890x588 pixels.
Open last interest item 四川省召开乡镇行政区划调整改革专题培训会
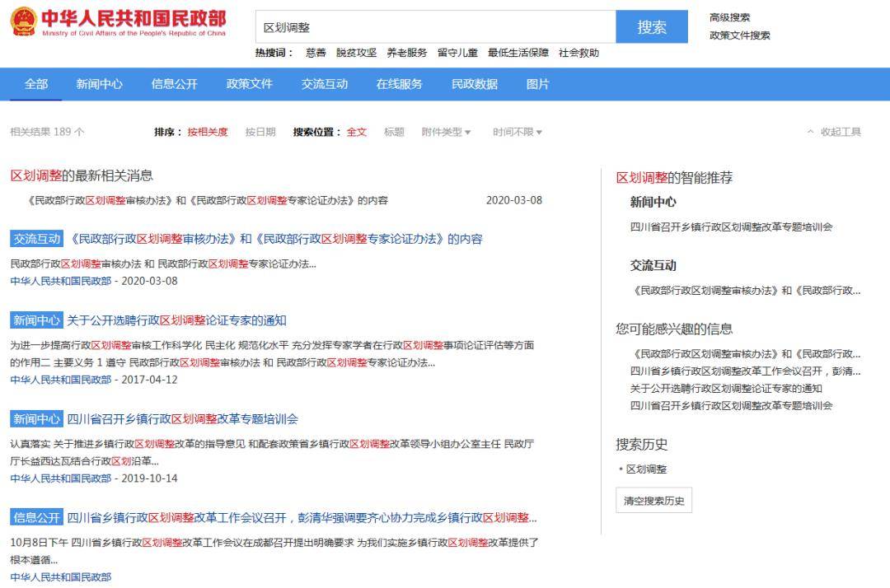[731, 405]
